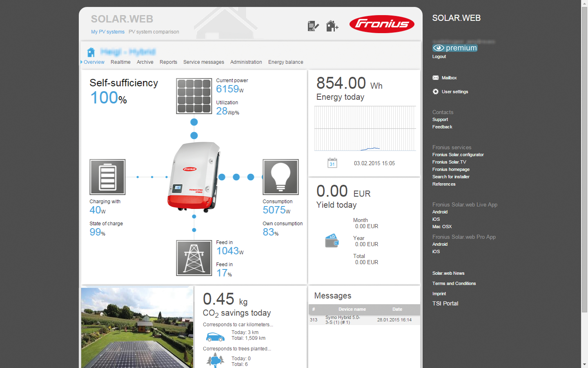
Task: Click the edit PV system notepad icon
Action: click(x=313, y=26)
